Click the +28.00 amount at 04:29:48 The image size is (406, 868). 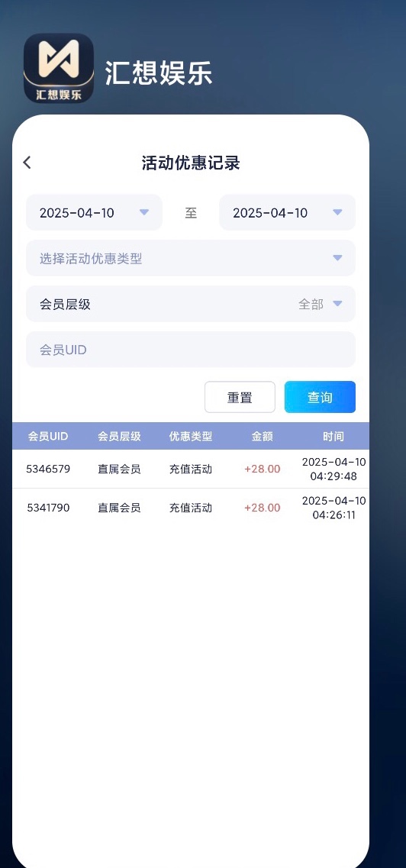[263, 469]
